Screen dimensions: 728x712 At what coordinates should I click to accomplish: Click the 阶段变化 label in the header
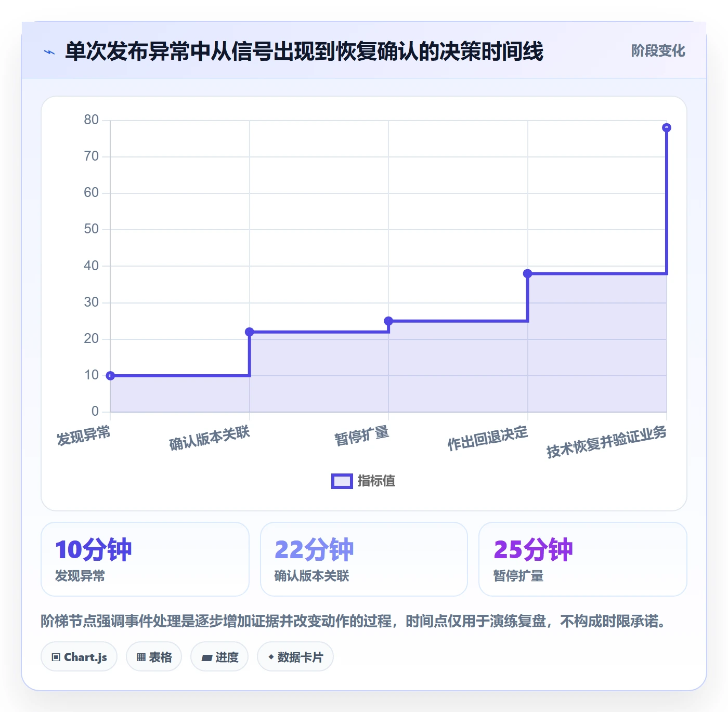pos(658,51)
